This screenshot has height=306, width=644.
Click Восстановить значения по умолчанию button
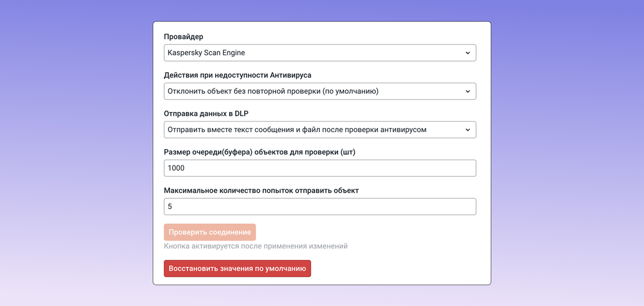(237, 268)
